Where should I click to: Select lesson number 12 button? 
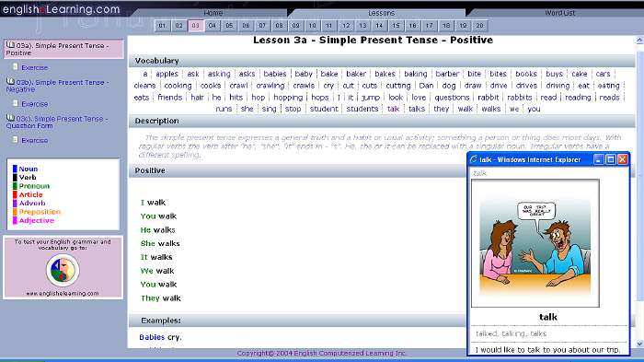[x=346, y=26]
